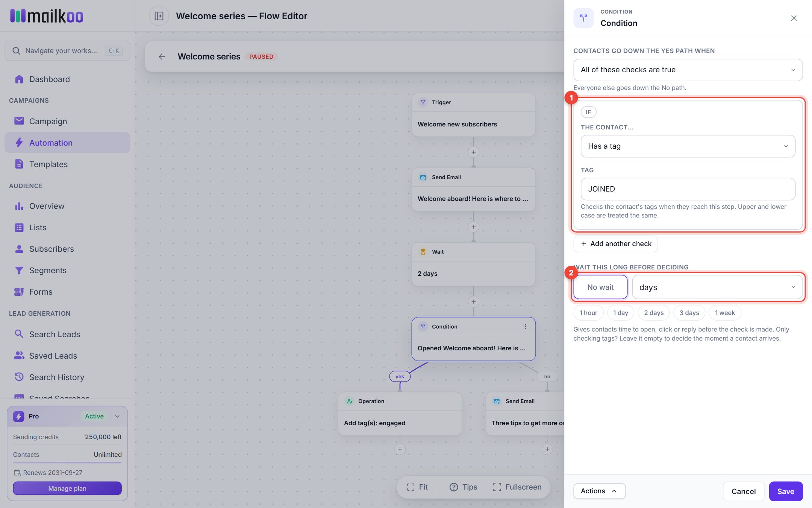
Task: Click Manage plan
Action: tap(67, 488)
